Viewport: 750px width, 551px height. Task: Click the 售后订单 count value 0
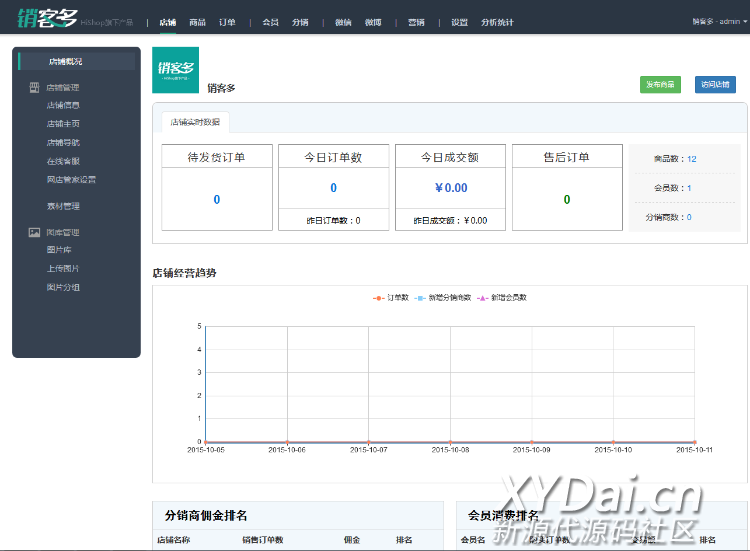pos(567,199)
